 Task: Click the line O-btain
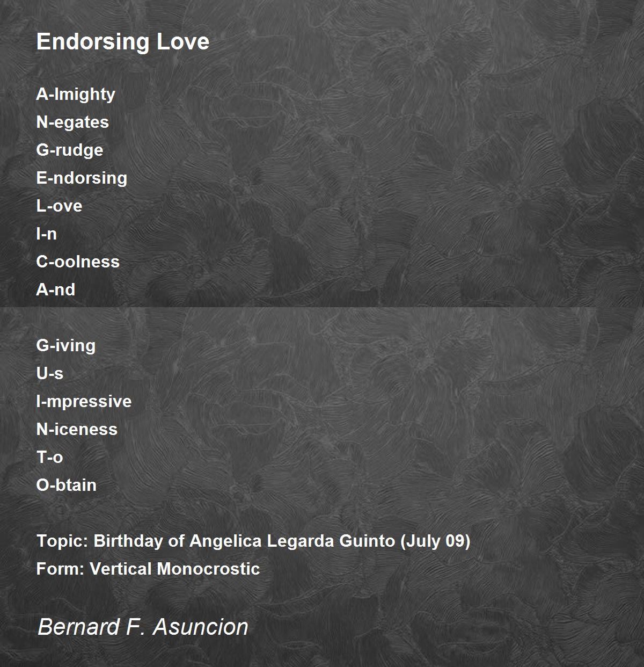click(x=67, y=485)
